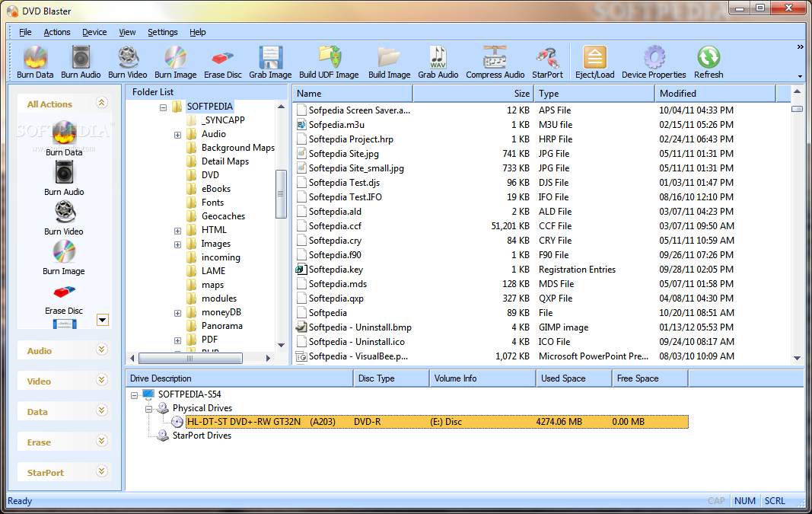
Task: Click the folder list vertical scrollbar thumb
Action: [x=281, y=193]
